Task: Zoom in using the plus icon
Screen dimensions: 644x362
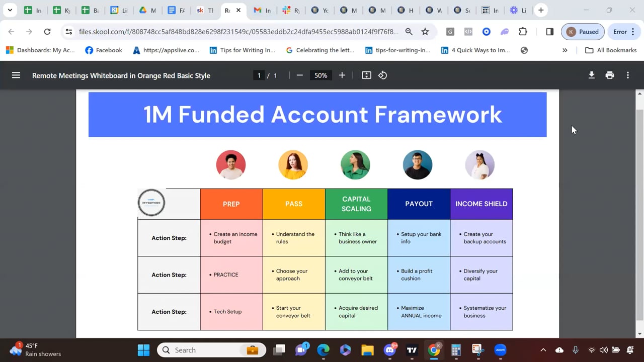Action: pos(342,75)
